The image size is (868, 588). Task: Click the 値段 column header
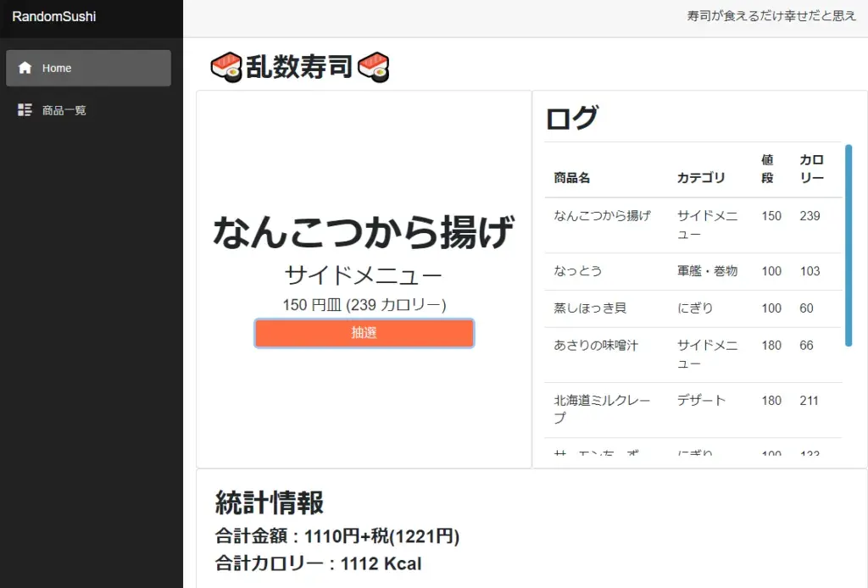[x=767, y=169]
